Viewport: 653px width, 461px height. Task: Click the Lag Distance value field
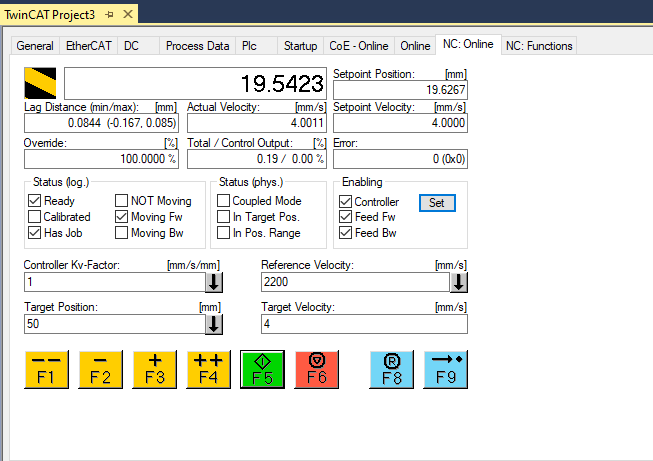point(101,123)
